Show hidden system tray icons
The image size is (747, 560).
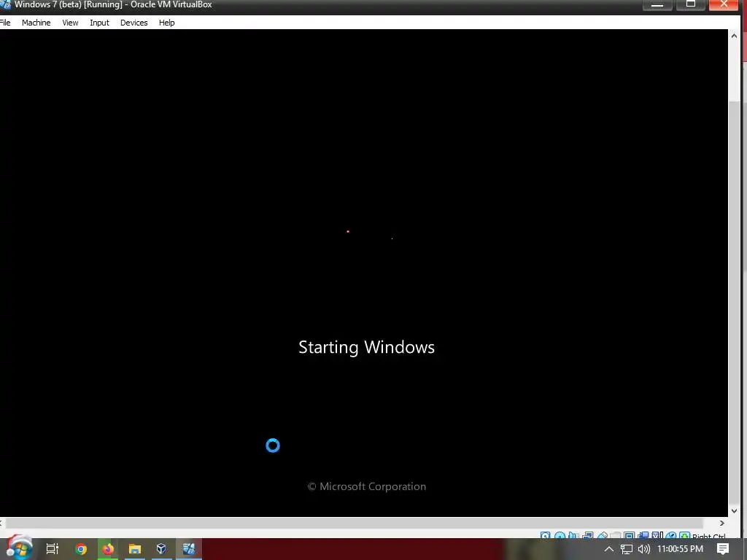coord(609,549)
